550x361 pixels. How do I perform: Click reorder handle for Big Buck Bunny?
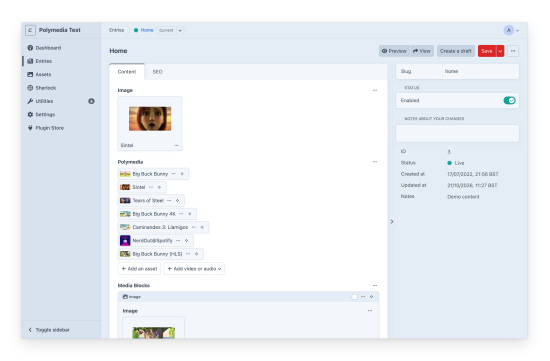coord(182,174)
